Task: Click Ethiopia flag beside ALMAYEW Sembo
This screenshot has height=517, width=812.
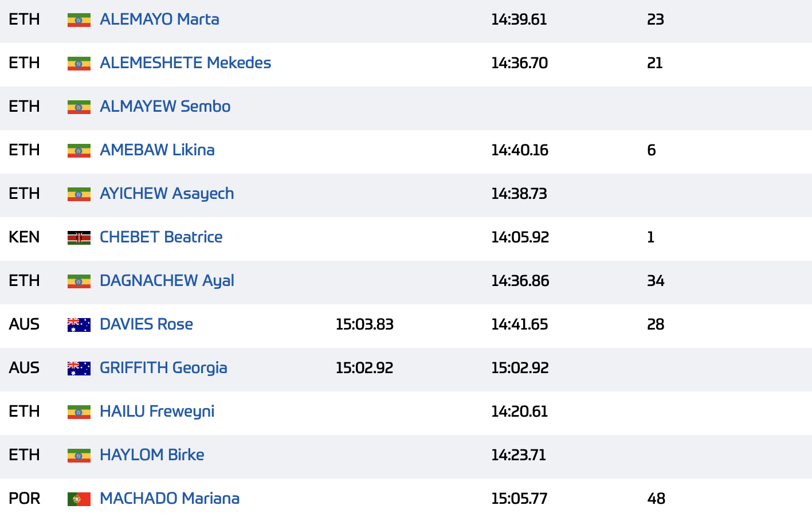Action: pyautogui.click(x=79, y=107)
